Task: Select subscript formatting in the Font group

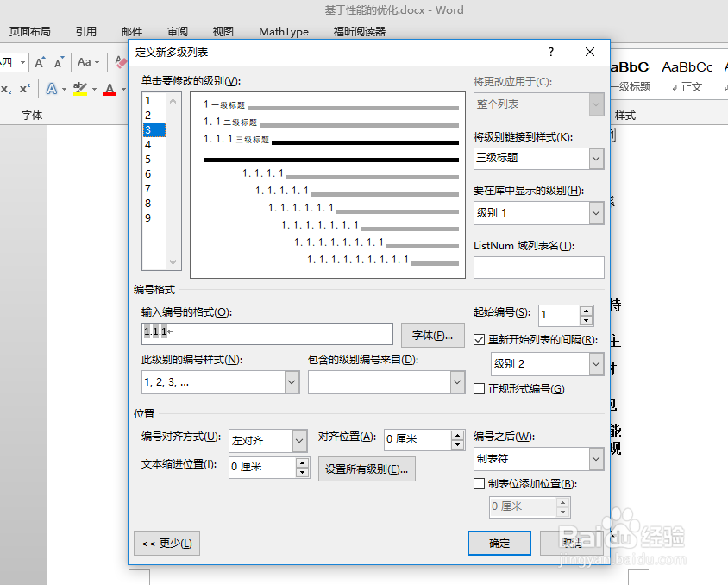Action: coord(8,88)
